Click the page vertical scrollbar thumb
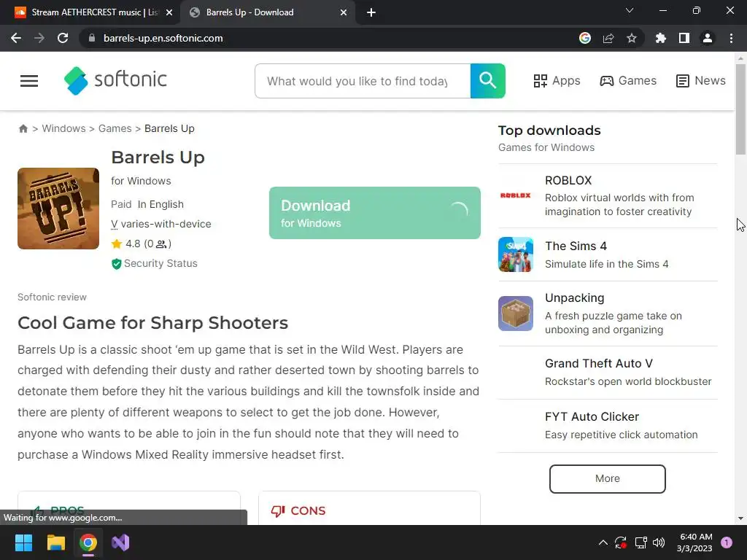This screenshot has height=560, width=747. [740, 109]
